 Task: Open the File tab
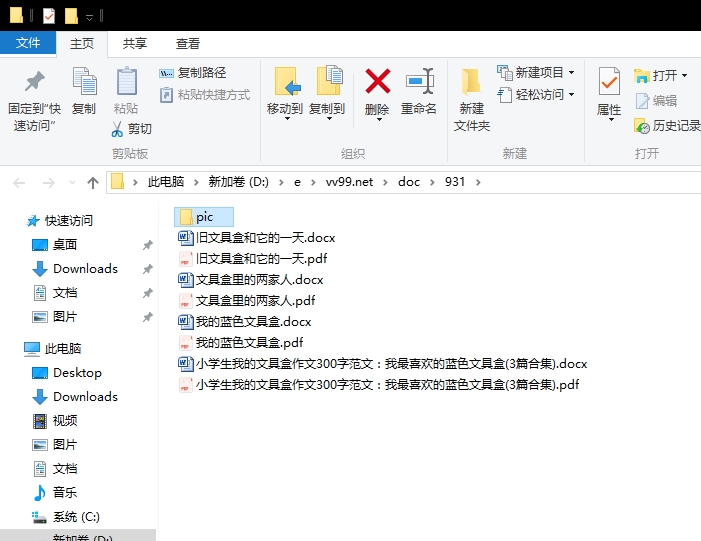(28, 43)
